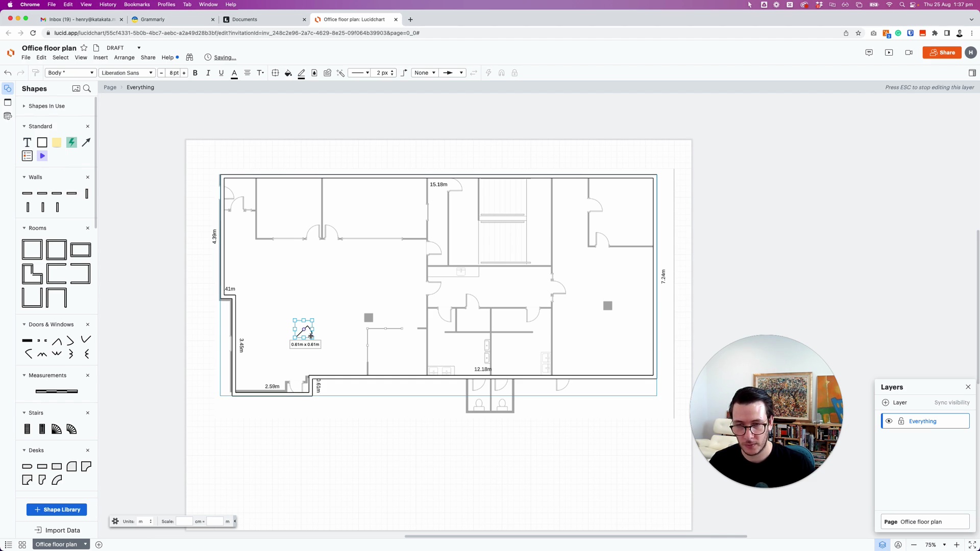
Task: Click the line color pencil icon
Action: (301, 73)
